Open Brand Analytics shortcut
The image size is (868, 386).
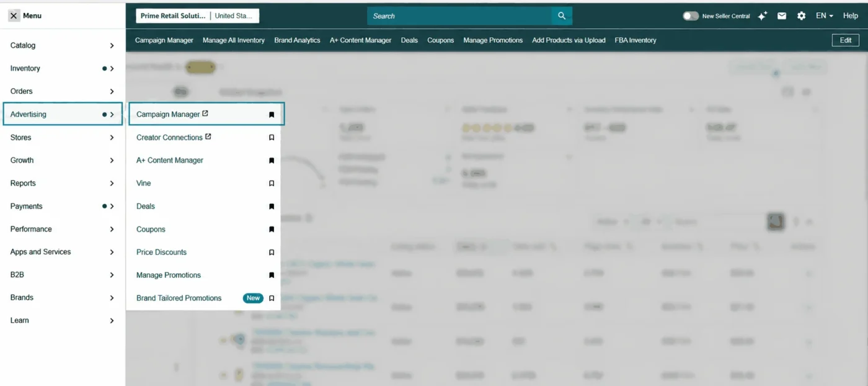click(x=298, y=40)
